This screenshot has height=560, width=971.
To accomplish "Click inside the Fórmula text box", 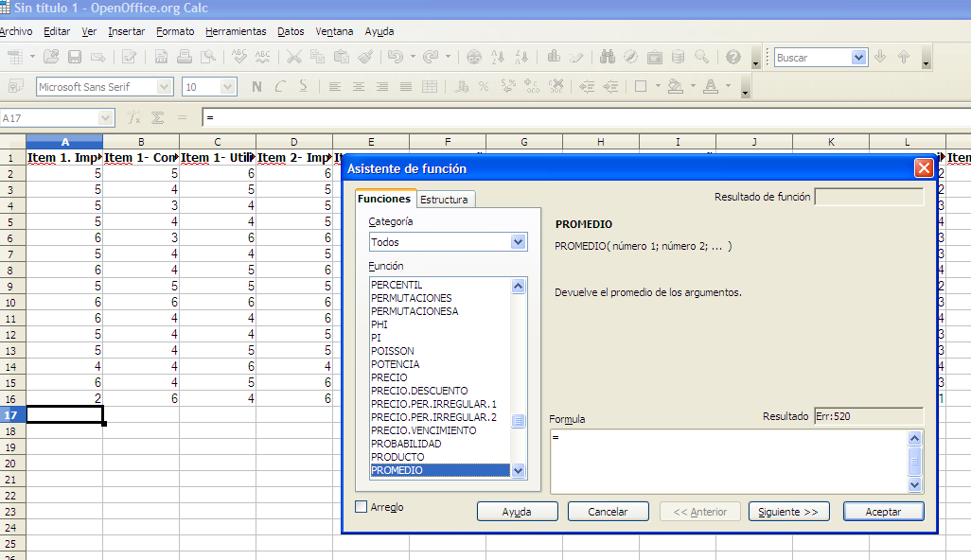I will [x=727, y=461].
